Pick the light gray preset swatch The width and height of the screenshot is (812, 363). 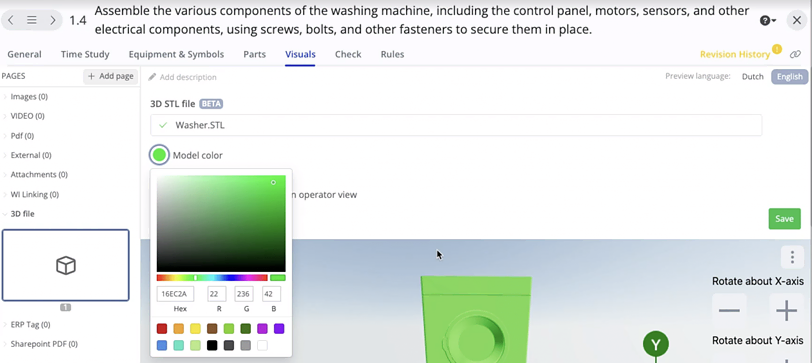coord(245,345)
